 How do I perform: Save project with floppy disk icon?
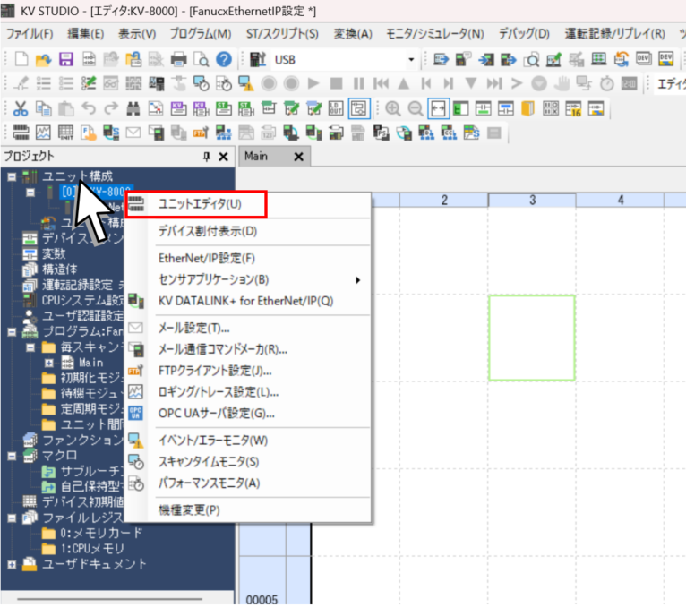[x=66, y=59]
